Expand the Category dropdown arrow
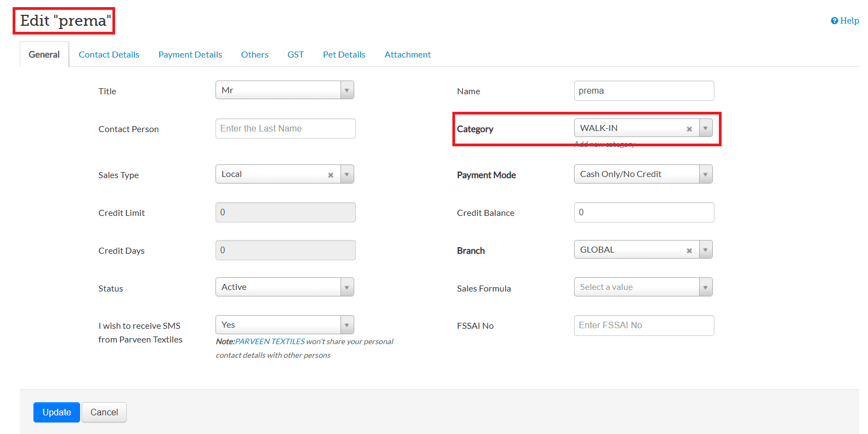Screen dimensions: 868x434 point(706,128)
